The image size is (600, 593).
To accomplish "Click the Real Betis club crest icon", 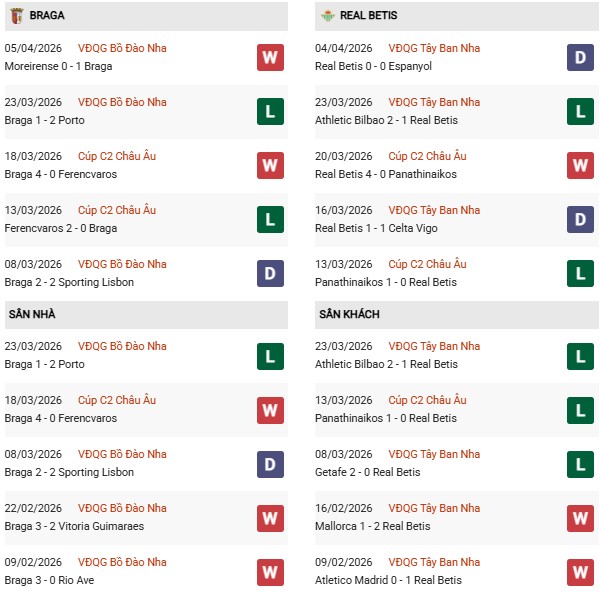I will 326,15.
